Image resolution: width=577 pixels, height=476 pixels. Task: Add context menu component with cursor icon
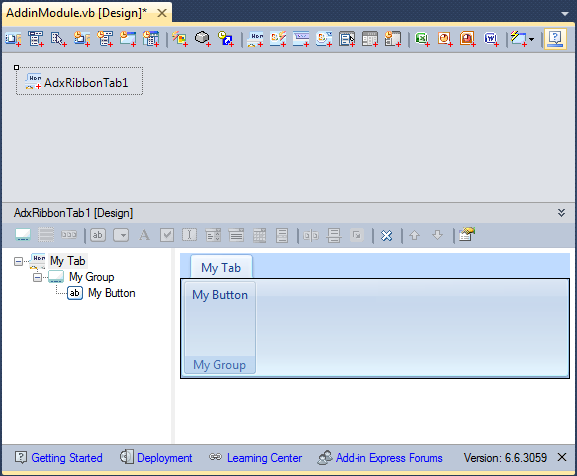[x=59, y=39]
